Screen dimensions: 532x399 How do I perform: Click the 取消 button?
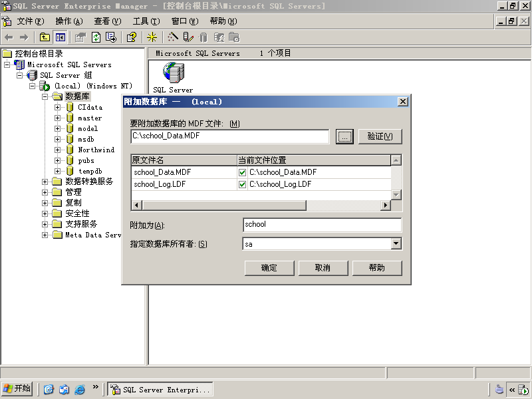click(323, 268)
